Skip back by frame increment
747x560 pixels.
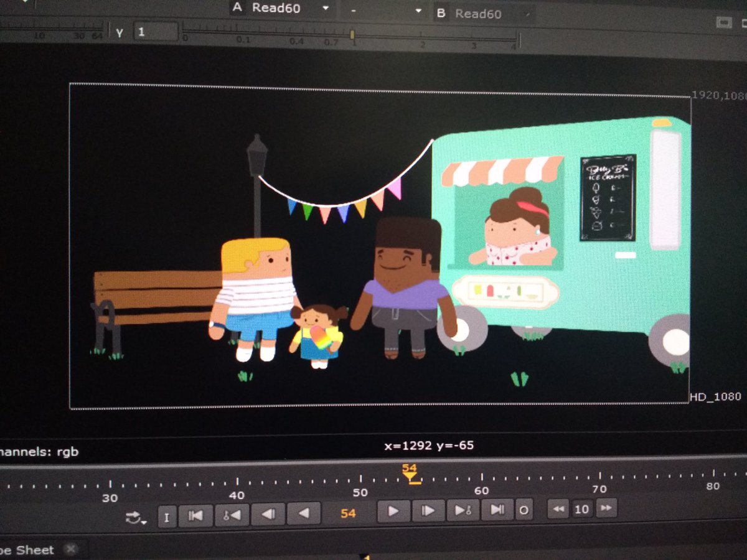coord(558,509)
